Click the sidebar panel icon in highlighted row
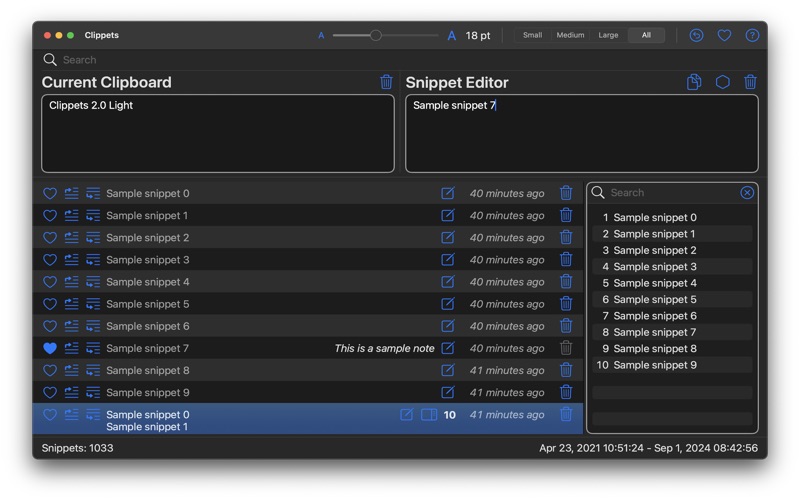800x500 pixels. tap(429, 414)
